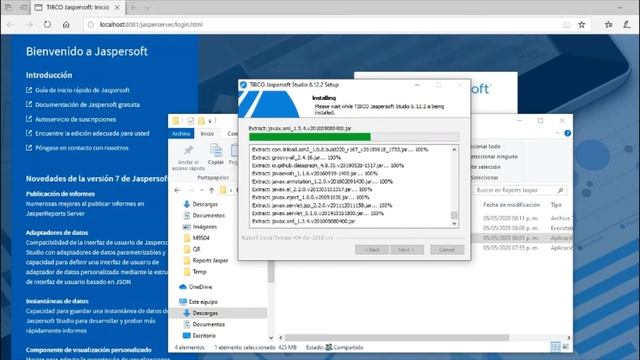Viewport: 640px width, 360px height.
Task: Click the Explorer help question icon
Action: pyautogui.click(x=567, y=133)
